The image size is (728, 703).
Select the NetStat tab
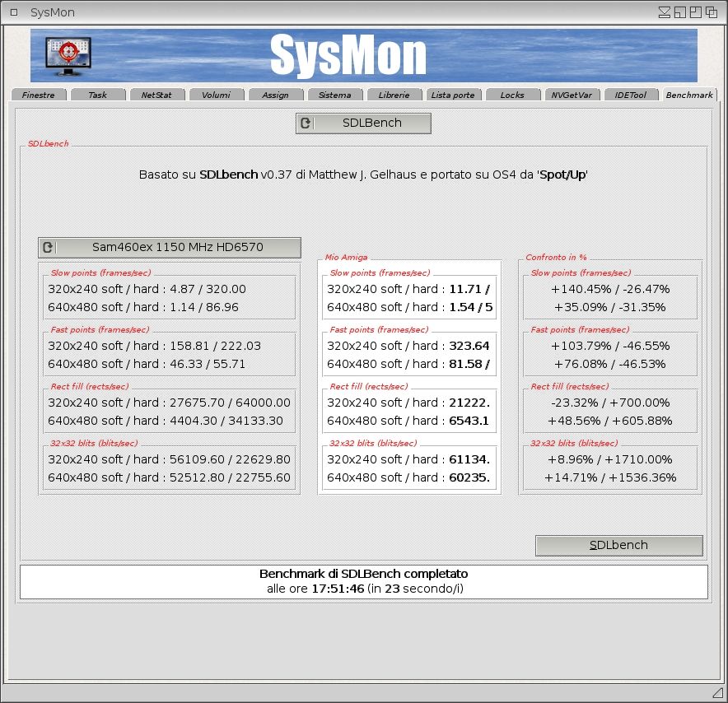[156, 95]
